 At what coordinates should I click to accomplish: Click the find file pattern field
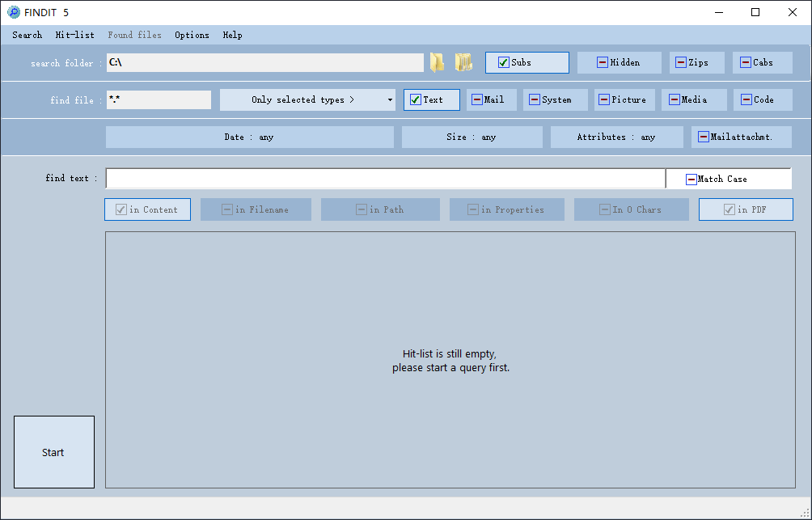click(x=159, y=100)
